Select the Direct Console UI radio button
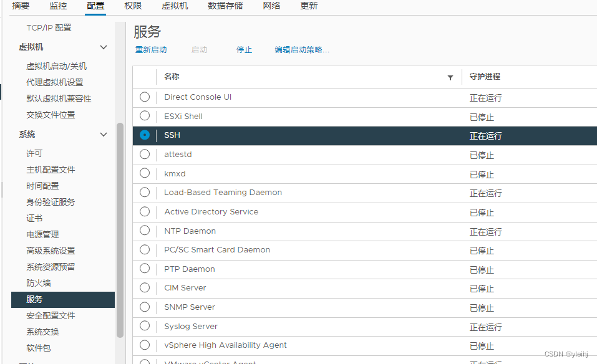Screen dimensions: 597x364 pyautogui.click(x=145, y=97)
